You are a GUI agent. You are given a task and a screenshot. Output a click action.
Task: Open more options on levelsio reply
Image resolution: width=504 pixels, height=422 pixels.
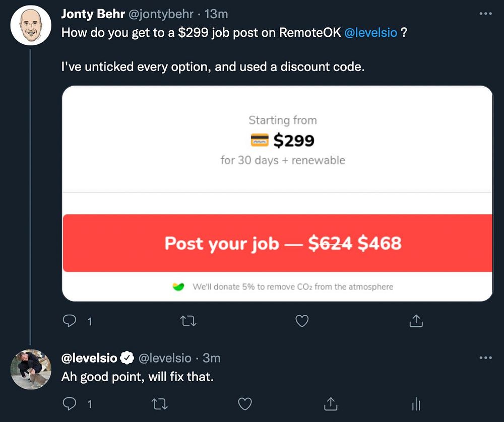click(x=485, y=358)
